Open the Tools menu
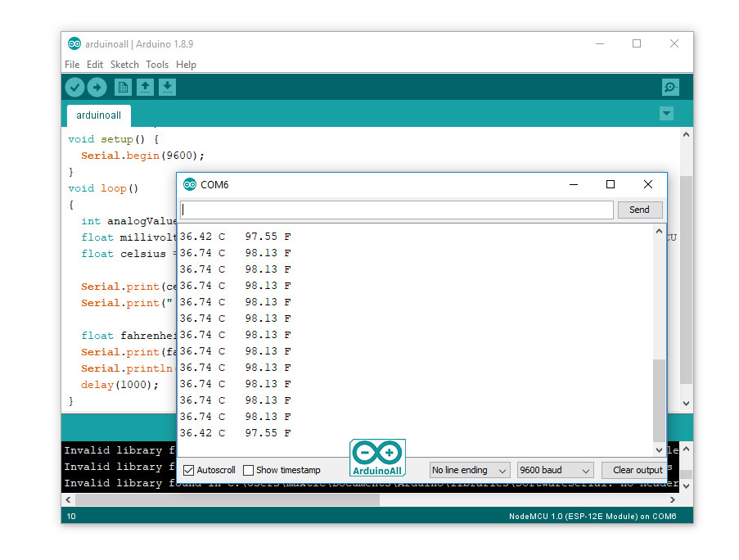Image resolution: width=739 pixels, height=560 pixels. [x=157, y=65]
